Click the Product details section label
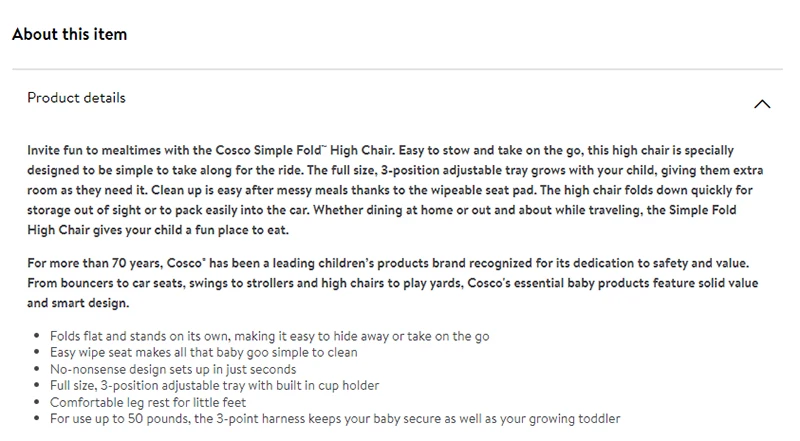The width and height of the screenshot is (800, 441). tap(77, 98)
